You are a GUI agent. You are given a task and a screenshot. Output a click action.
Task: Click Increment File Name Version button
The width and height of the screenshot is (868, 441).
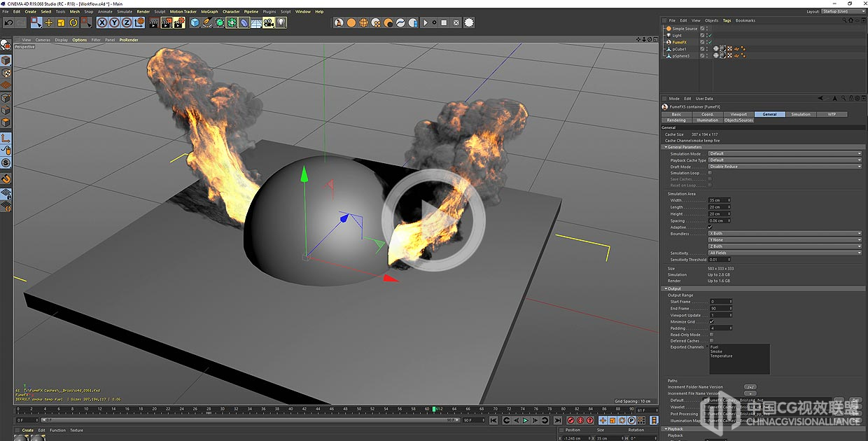750,393
